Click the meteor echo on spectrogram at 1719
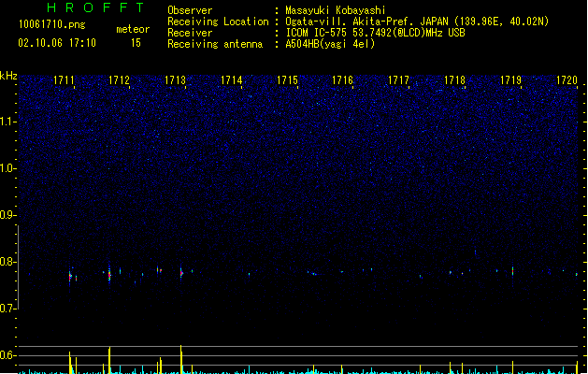This screenshot has width=588, height=374. pos(512,271)
